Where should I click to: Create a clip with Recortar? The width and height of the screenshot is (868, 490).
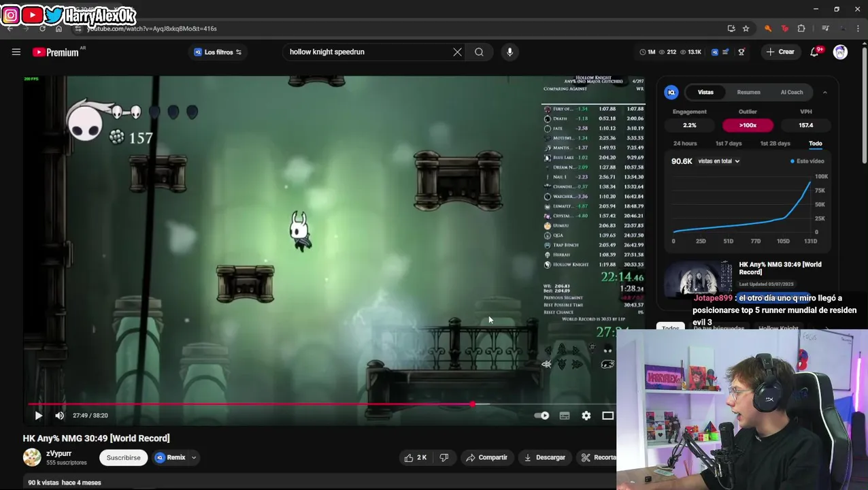tap(598, 457)
